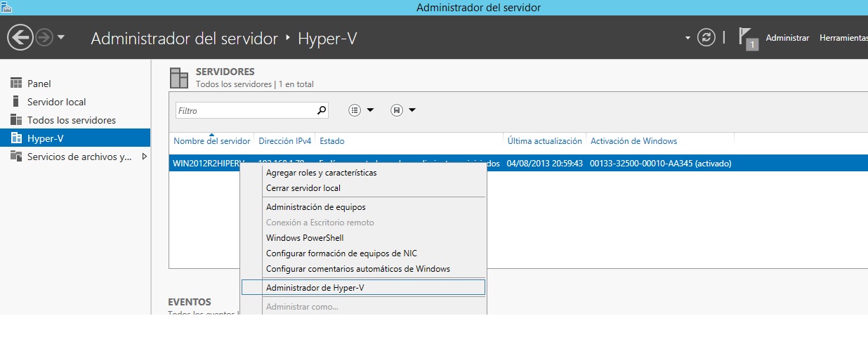Expand the Servicios de archivos submenu arrow
This screenshot has height=363, width=868.
click(x=145, y=157)
